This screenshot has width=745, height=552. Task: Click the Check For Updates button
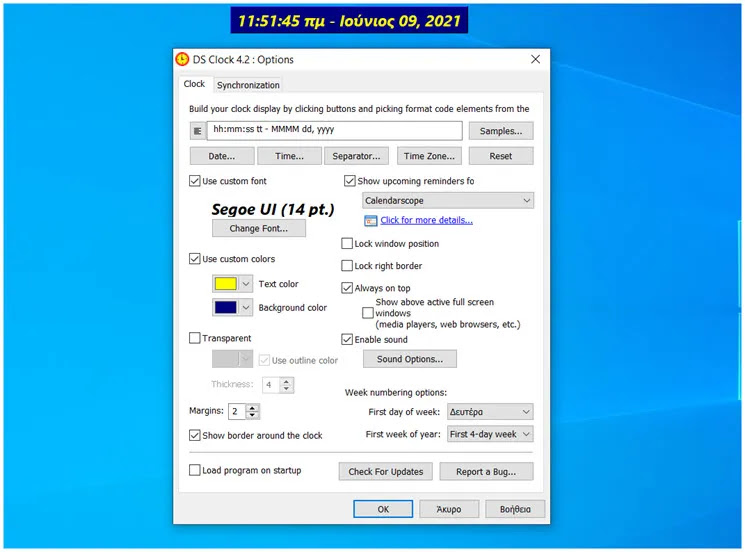point(386,472)
